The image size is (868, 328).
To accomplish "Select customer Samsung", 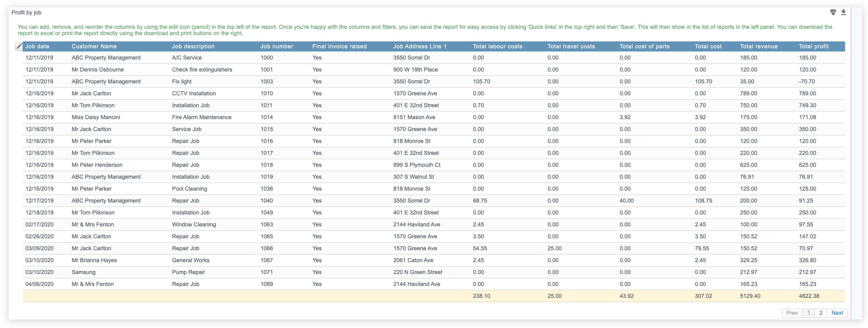I will [83, 272].
